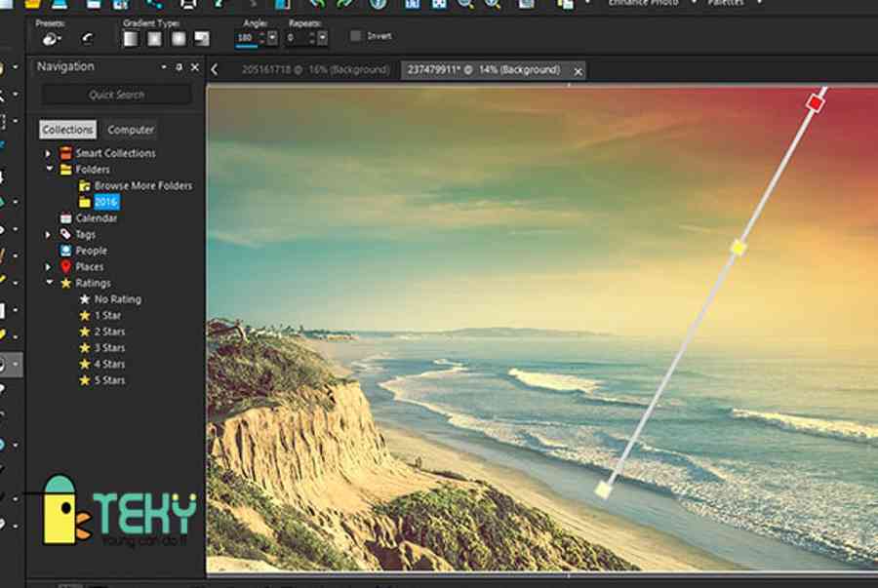Select the Linear gradient type
878x588 pixels.
[x=131, y=38]
